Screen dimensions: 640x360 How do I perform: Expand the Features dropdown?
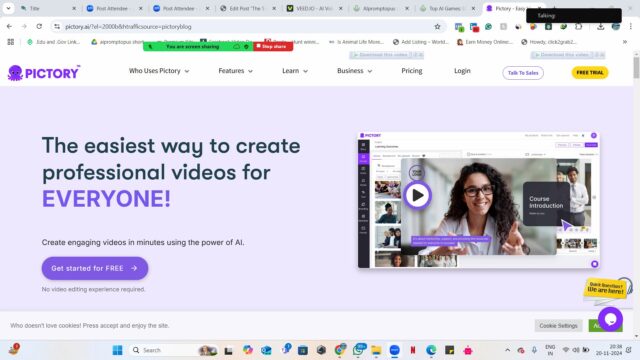236,71
